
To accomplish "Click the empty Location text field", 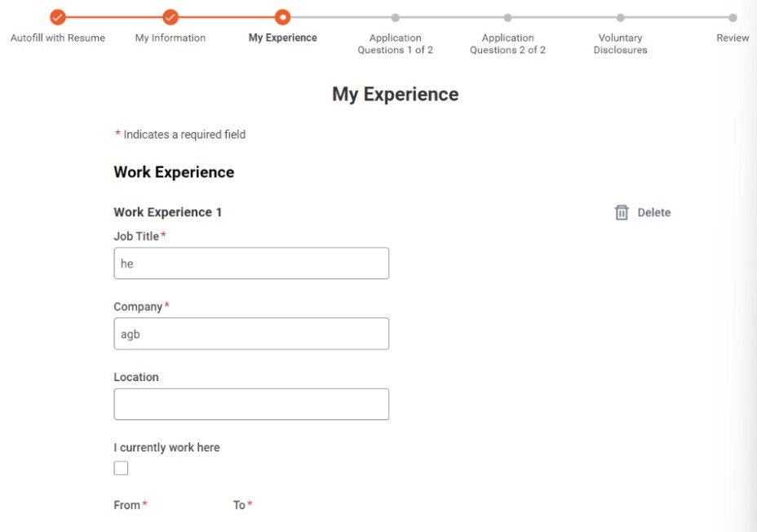I will pos(251,404).
